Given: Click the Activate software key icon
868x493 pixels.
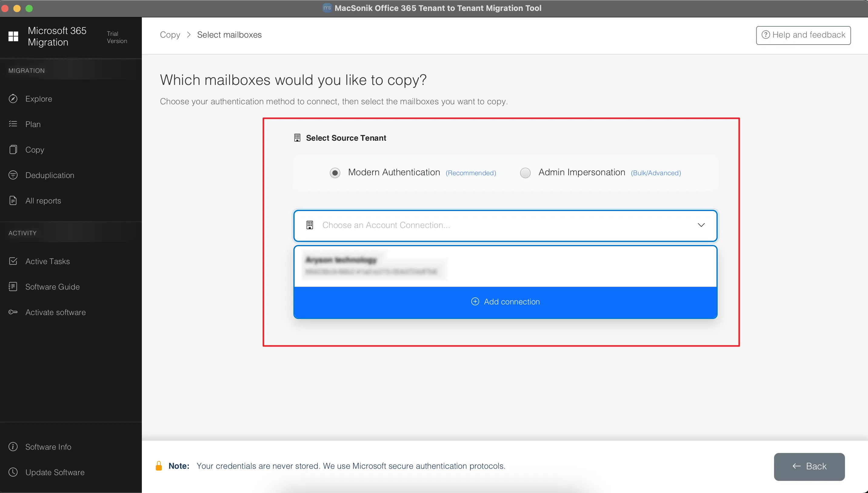Looking at the screenshot, I should coord(13,312).
